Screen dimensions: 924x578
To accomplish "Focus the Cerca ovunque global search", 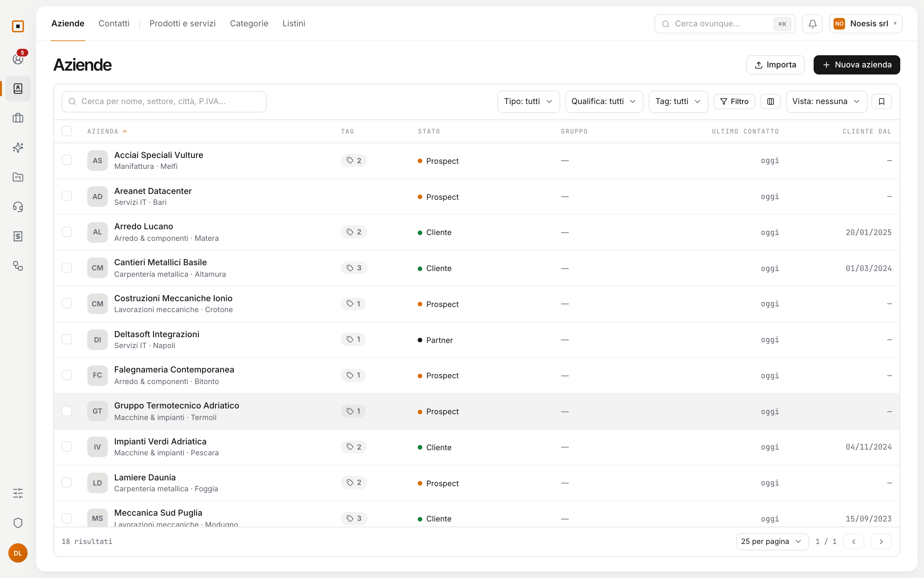I will point(725,24).
